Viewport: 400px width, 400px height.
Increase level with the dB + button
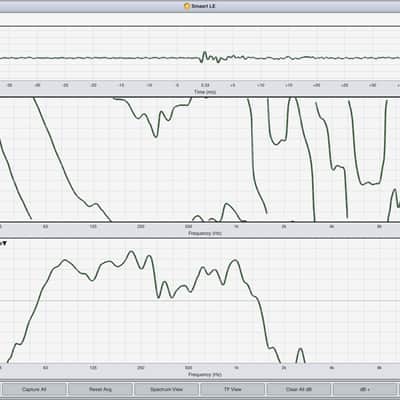pyautogui.click(x=365, y=389)
